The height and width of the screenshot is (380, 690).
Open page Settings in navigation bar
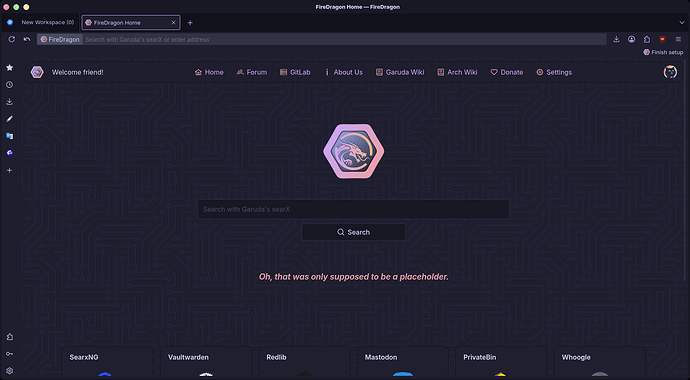click(554, 72)
